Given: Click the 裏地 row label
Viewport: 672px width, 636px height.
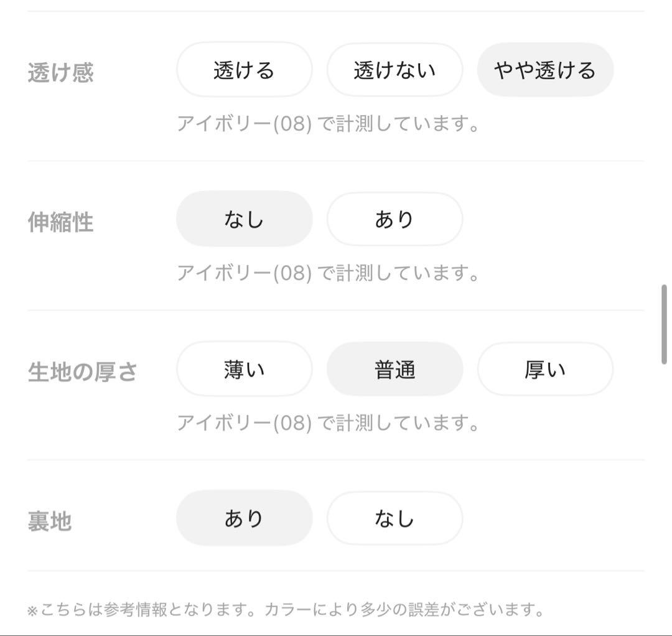Looking at the screenshot, I should click(50, 521).
